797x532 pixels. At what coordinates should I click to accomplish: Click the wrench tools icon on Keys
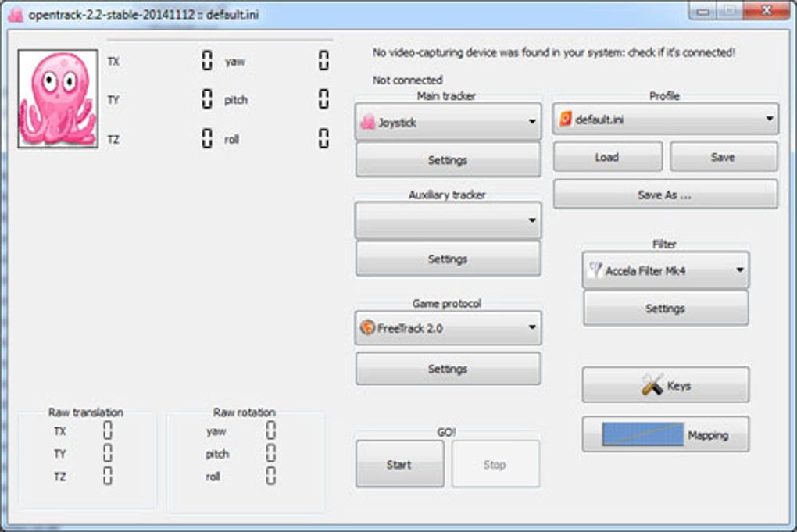click(x=652, y=385)
